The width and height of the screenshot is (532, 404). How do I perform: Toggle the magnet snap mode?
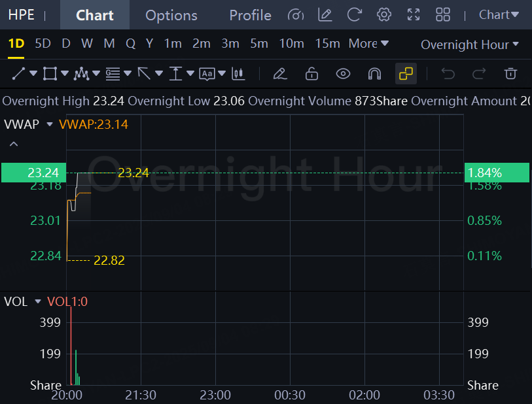[374, 74]
